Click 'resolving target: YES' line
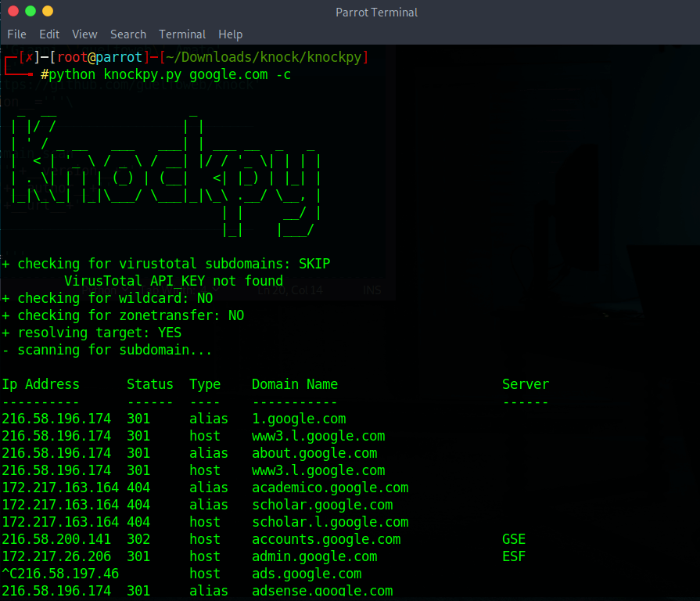 coord(92,333)
